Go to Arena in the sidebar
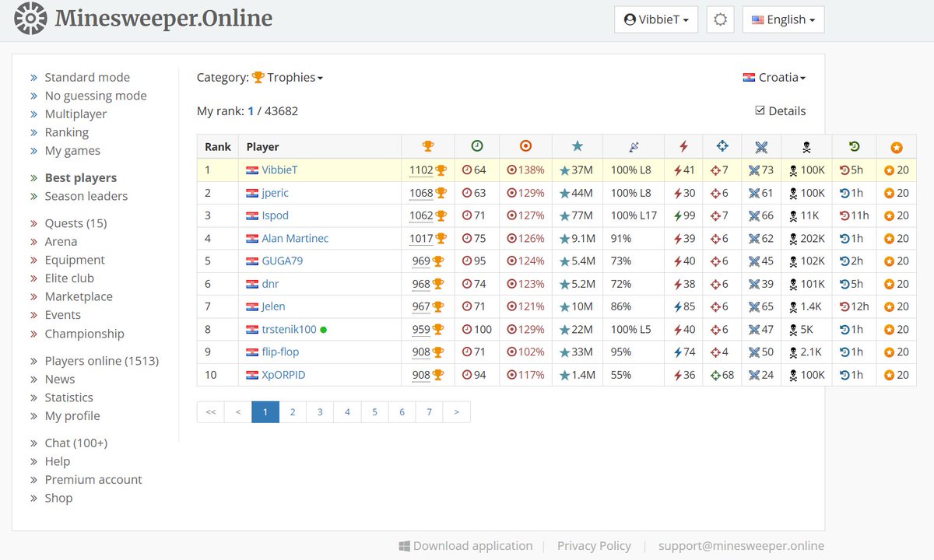This screenshot has height=560, width=934. (x=61, y=242)
